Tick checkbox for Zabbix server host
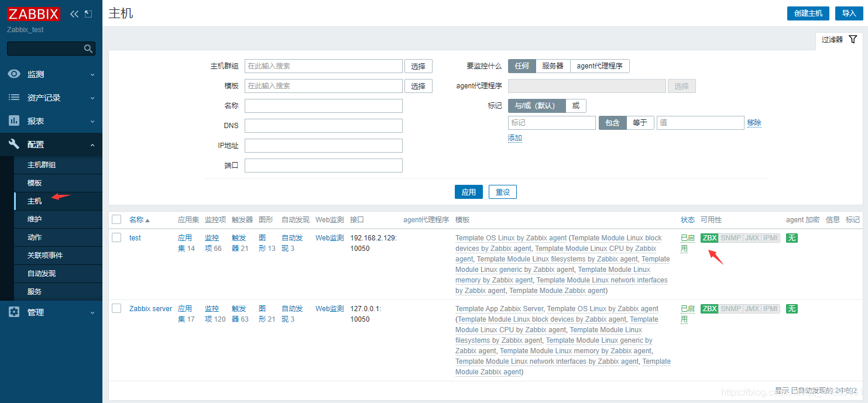868x403 pixels. (116, 308)
